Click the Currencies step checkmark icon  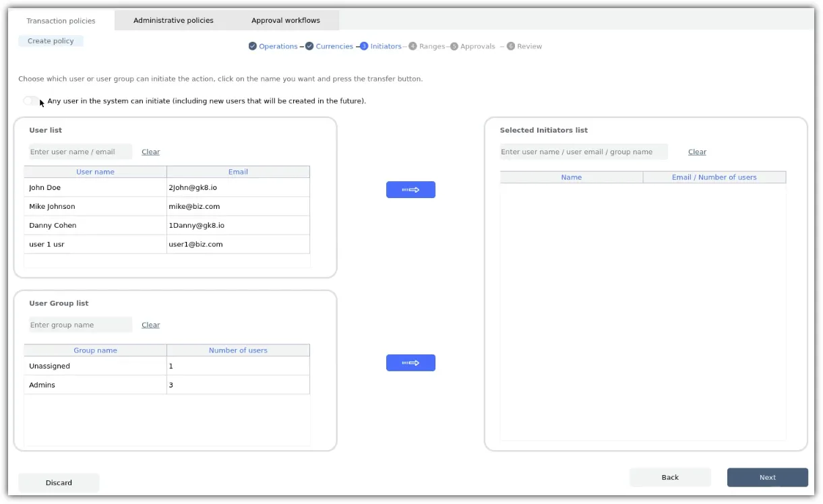click(x=309, y=46)
